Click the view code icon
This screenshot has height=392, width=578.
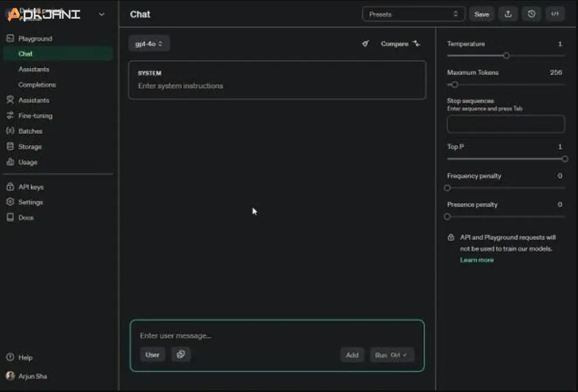click(x=555, y=14)
